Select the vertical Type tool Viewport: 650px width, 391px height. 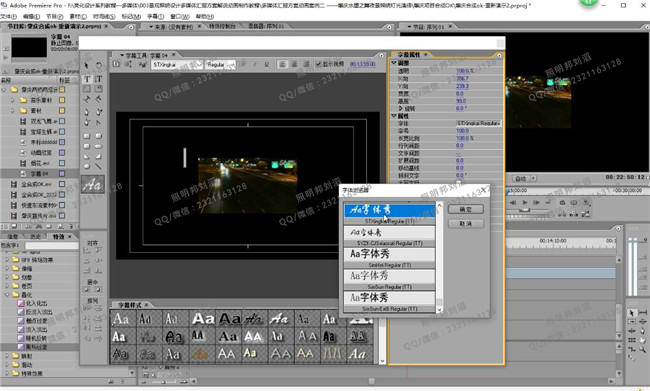(x=99, y=79)
